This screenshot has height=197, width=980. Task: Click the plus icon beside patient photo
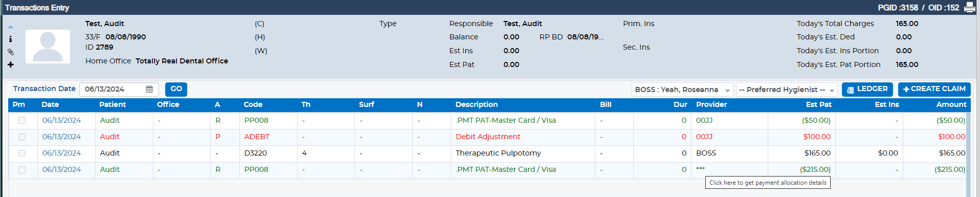(10, 64)
